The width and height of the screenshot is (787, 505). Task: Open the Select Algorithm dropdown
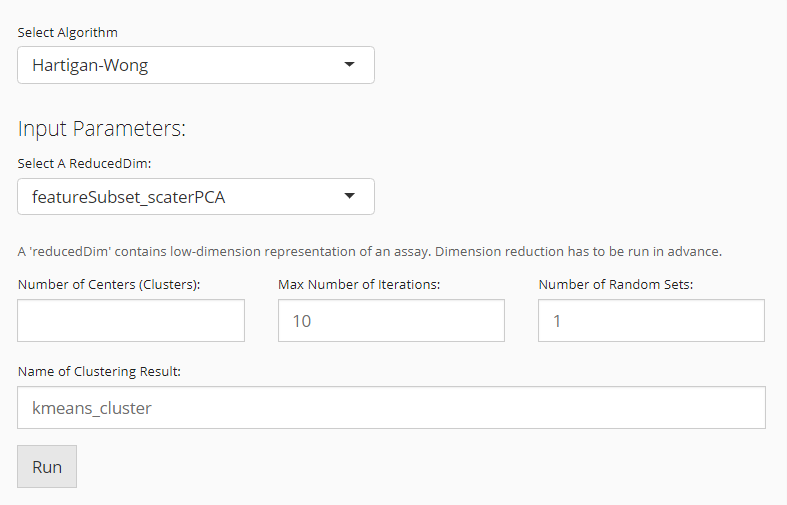(195, 65)
